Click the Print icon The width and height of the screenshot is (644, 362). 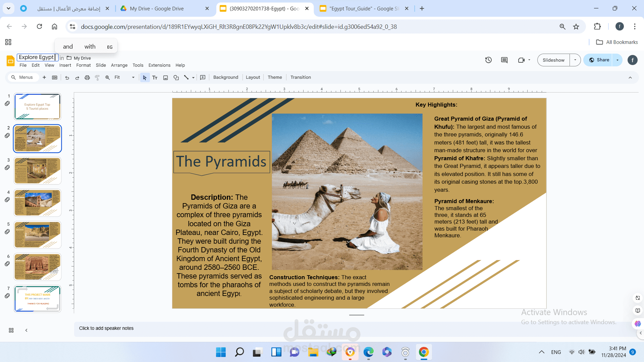[x=87, y=77]
